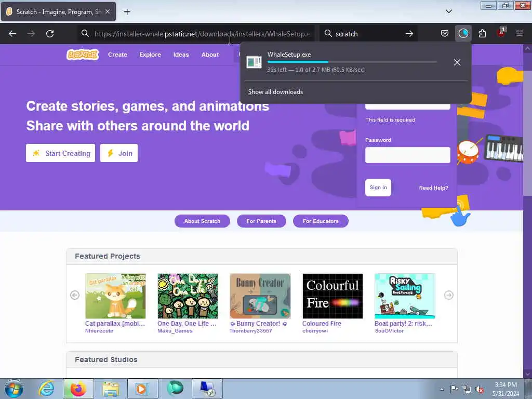
Task: Open the Action Center flag tray icon
Action: point(454,389)
